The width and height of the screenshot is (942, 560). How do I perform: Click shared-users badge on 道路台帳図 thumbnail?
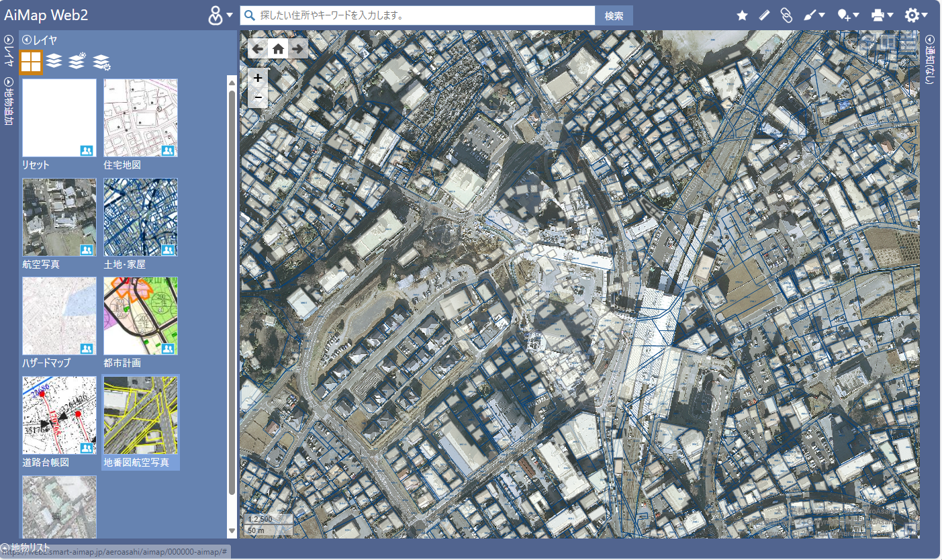[87, 449]
